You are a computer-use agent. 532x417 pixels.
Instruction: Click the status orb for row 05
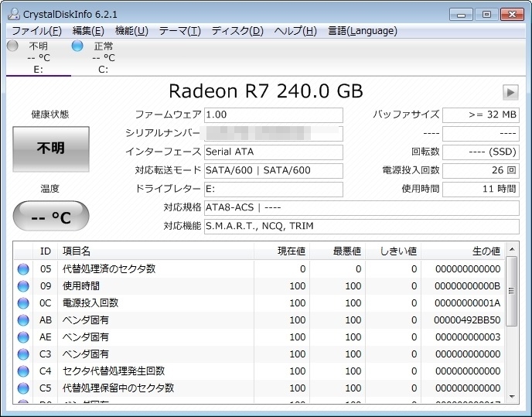[x=23, y=269]
